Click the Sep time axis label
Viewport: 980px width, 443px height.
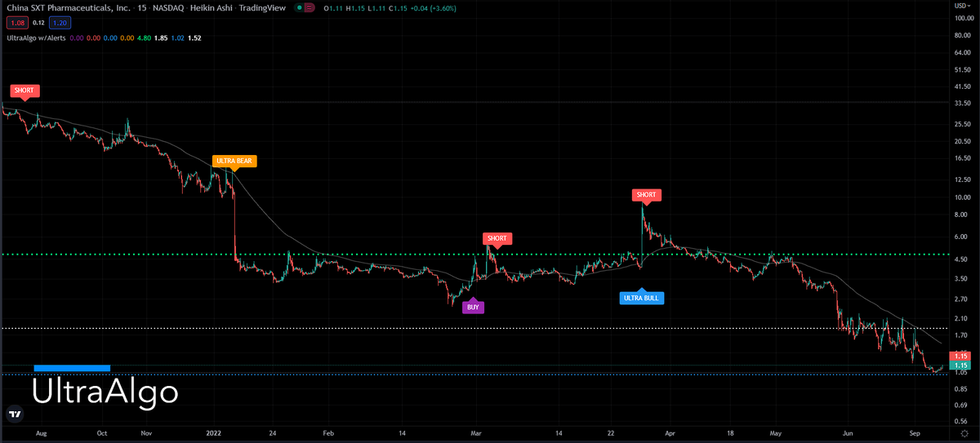point(915,433)
